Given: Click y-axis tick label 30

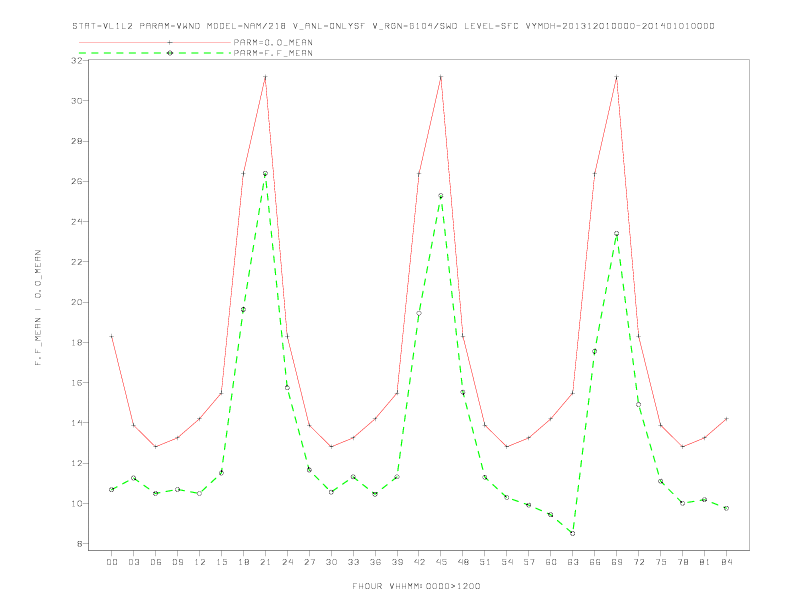Looking at the screenshot, I should tap(77, 100).
